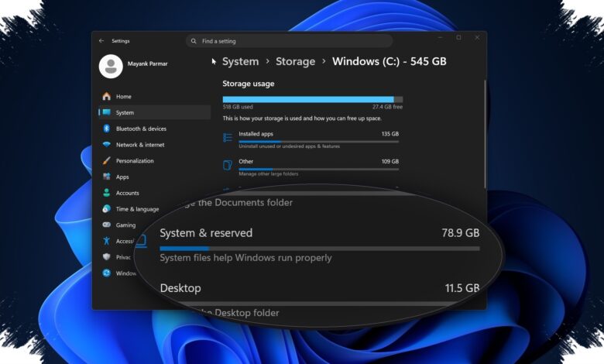The image size is (604, 364).
Task: Click the 27.4 GB free label
Action: (x=387, y=107)
